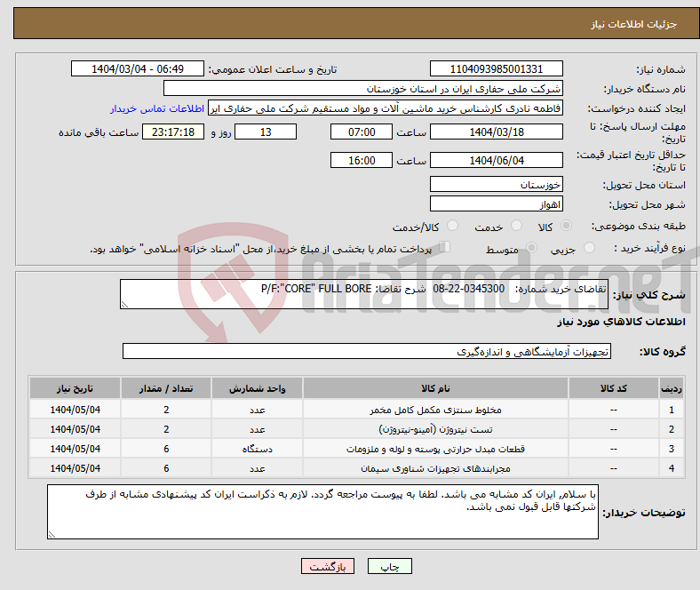This screenshot has height=590, width=700.
Task: Click the نام دستگاه خریدار field
Action: pyautogui.click(x=363, y=89)
